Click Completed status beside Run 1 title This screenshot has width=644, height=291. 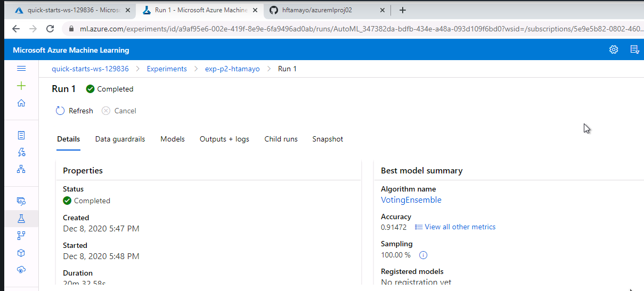pos(110,89)
